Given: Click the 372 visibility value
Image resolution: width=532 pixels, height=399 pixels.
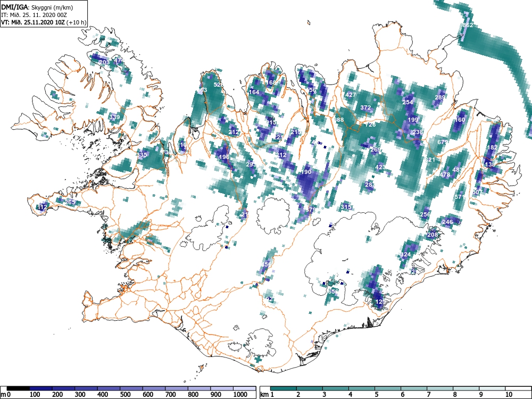Looking at the screenshot, I should (x=365, y=107).
